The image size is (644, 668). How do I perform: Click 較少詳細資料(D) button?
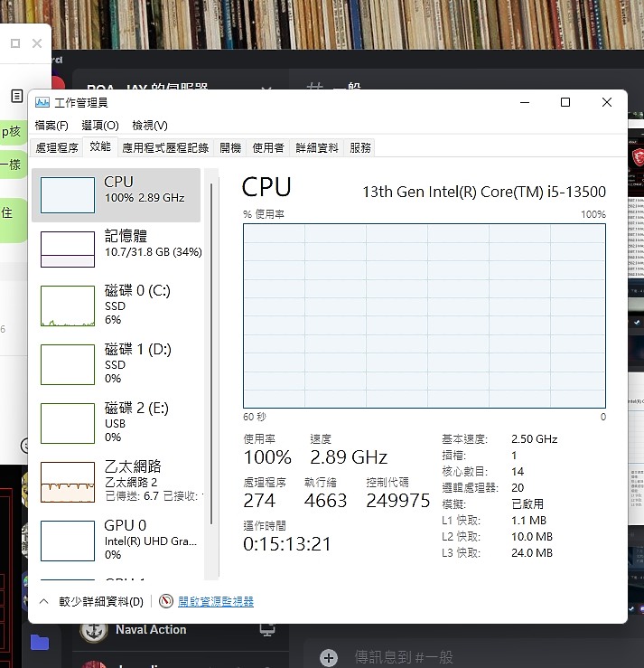[101, 601]
